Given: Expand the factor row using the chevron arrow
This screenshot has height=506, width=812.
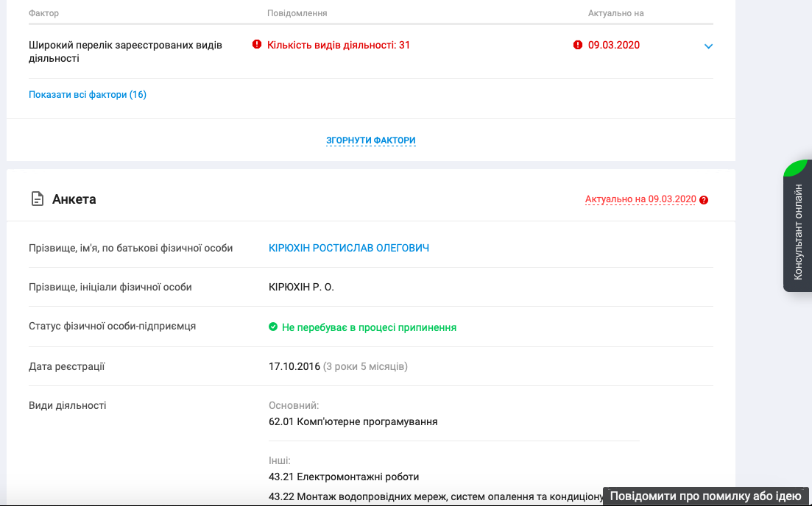Looking at the screenshot, I should tap(708, 46).
